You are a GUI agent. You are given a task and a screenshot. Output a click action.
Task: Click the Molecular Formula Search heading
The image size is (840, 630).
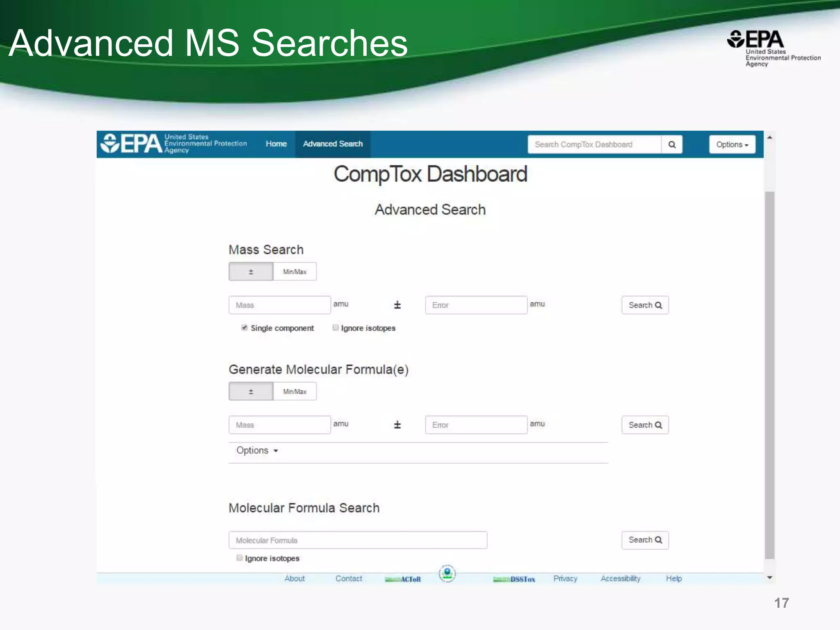tap(304, 508)
